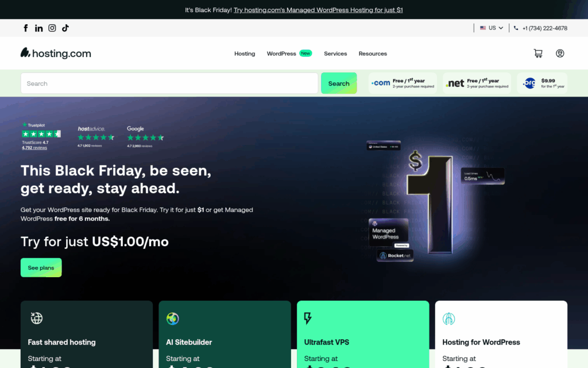Open the Resources menu
Viewport: 588px width, 368px height.
pyautogui.click(x=373, y=53)
